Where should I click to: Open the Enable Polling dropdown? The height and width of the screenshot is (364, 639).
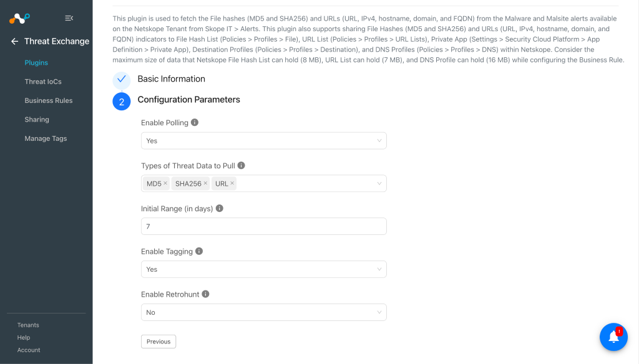click(x=264, y=141)
